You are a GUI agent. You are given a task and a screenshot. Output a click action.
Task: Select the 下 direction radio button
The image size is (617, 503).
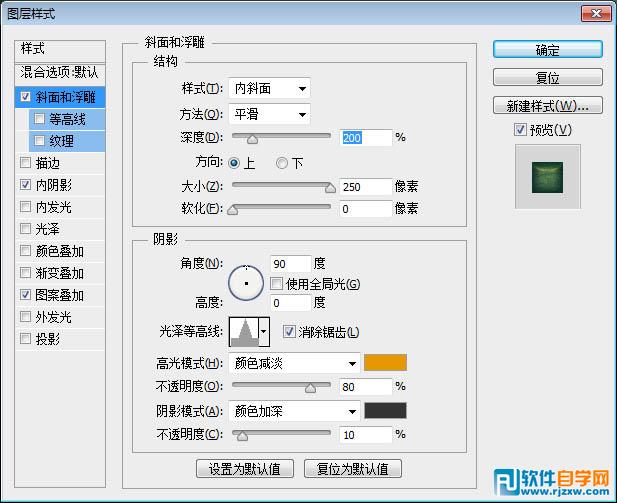pos(282,163)
